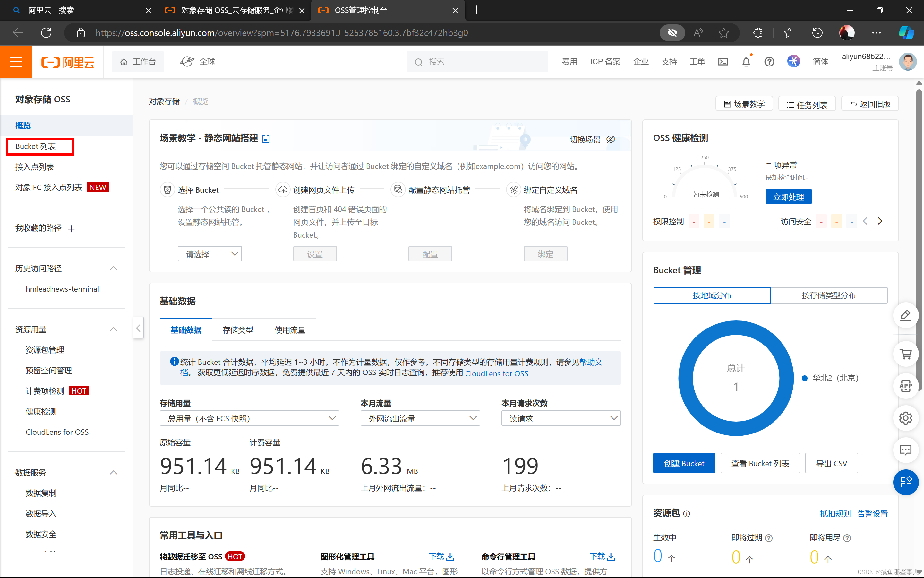Click the 创建 Bucket button

point(684,463)
